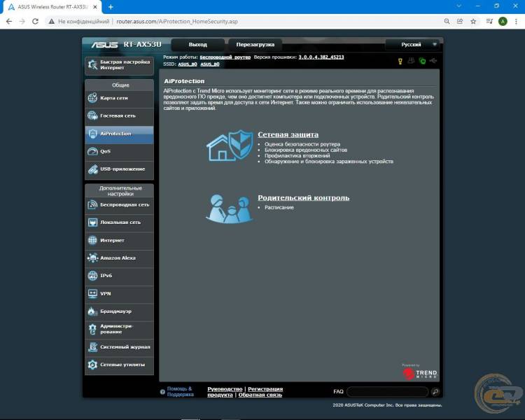The width and height of the screenshot is (525, 420).
Task: Select the ASUS Wireless Router RT-AX53U tab
Action: 52,7
